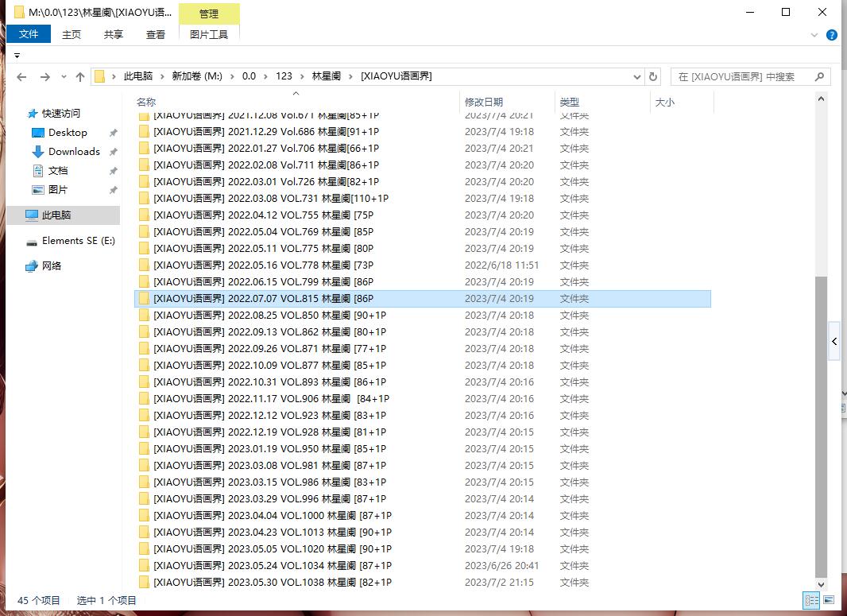Image resolution: width=847 pixels, height=616 pixels.
Task: Refresh the current folder view
Action: click(x=652, y=77)
